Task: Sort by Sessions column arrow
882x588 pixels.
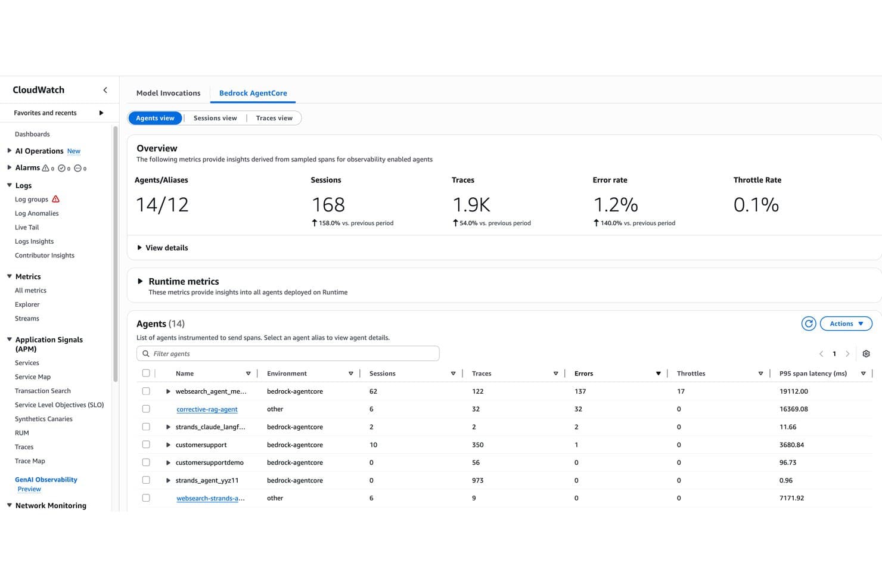Action: tap(454, 374)
